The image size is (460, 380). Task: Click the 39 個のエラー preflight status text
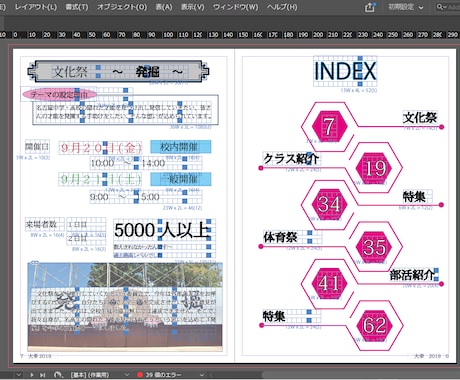click(x=163, y=375)
